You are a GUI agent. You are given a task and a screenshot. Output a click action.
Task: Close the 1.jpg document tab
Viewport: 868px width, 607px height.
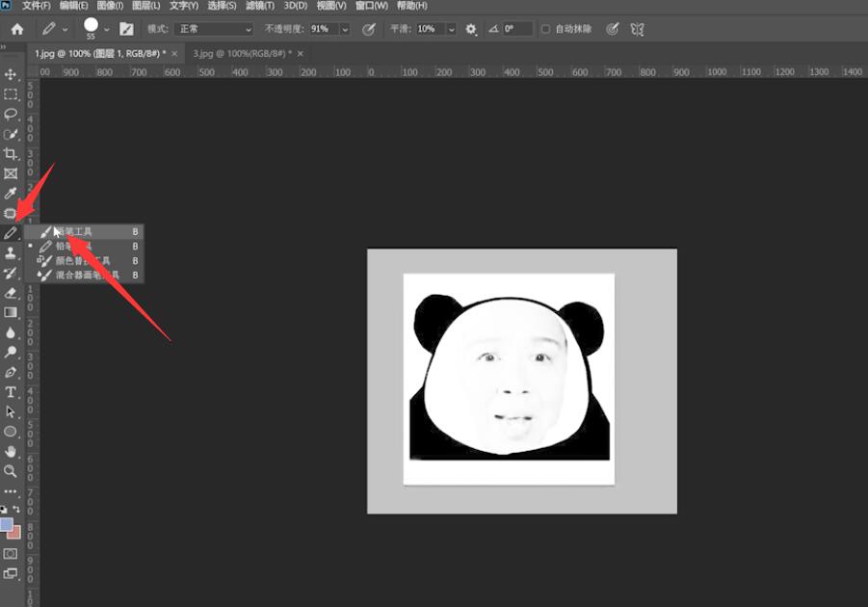point(174,54)
